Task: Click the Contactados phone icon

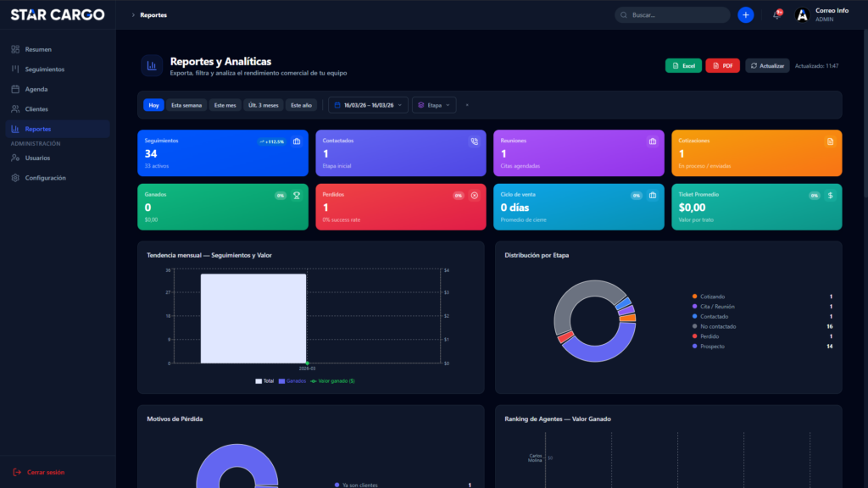Action: (x=475, y=141)
